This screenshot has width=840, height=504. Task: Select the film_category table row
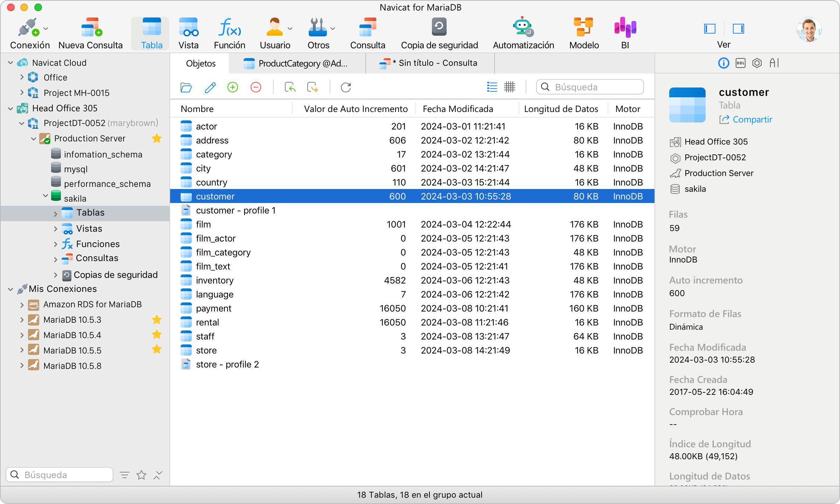[x=412, y=252]
